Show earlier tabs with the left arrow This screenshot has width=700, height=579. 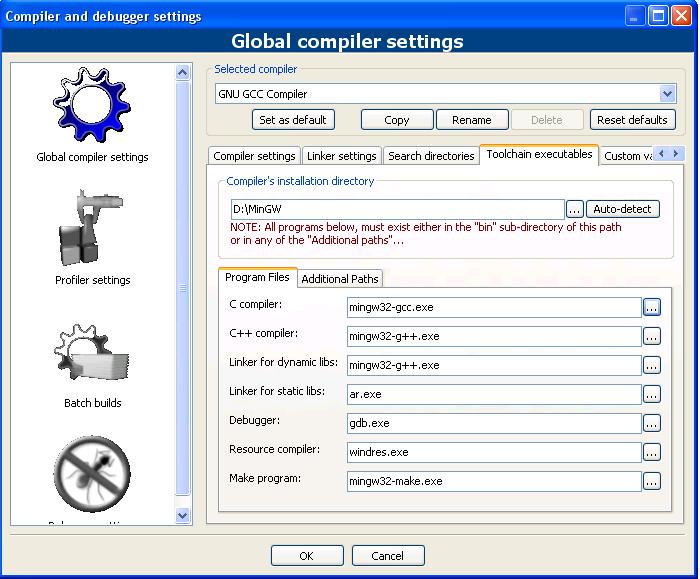[662, 154]
